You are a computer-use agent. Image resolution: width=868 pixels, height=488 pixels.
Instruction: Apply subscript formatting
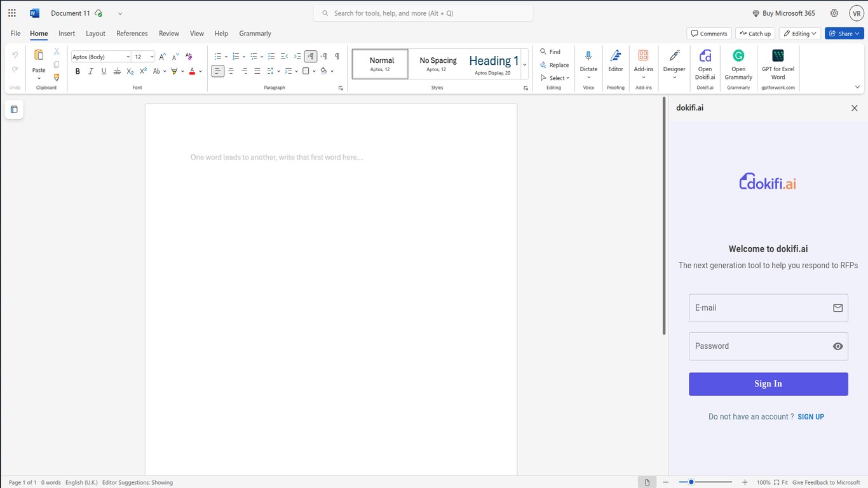click(x=130, y=71)
